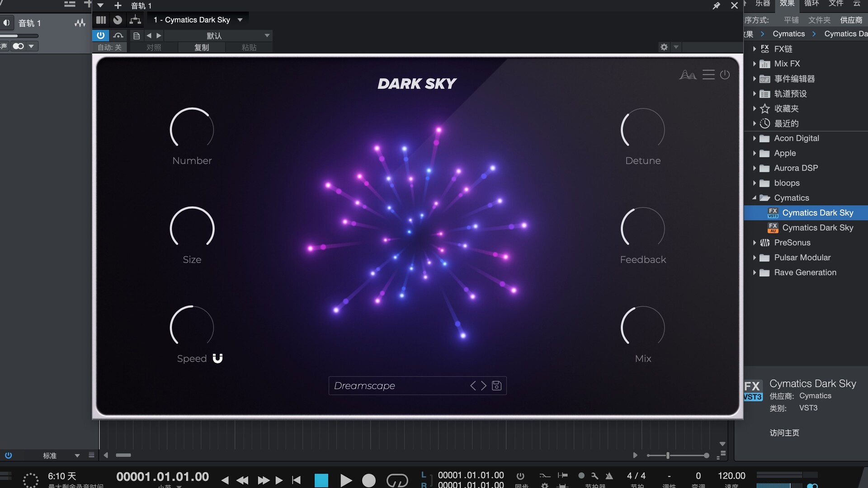Toggle the Speed sync magnet icon
868x488 pixels.
(x=217, y=358)
